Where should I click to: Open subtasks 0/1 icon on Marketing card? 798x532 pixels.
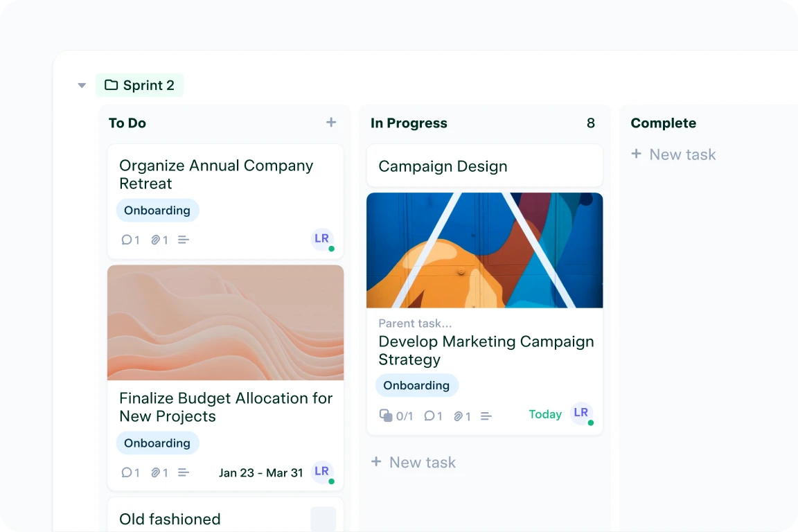(396, 416)
